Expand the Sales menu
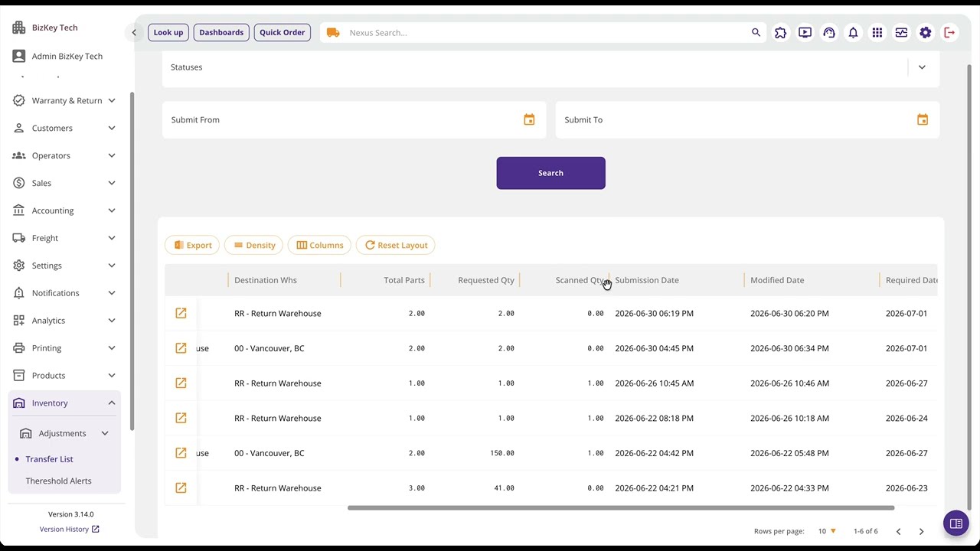Image resolution: width=980 pixels, height=551 pixels. (x=64, y=183)
